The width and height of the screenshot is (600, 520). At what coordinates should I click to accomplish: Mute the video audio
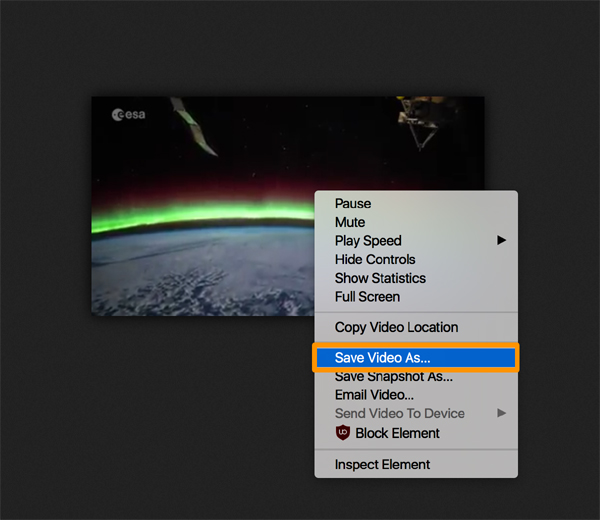350,222
